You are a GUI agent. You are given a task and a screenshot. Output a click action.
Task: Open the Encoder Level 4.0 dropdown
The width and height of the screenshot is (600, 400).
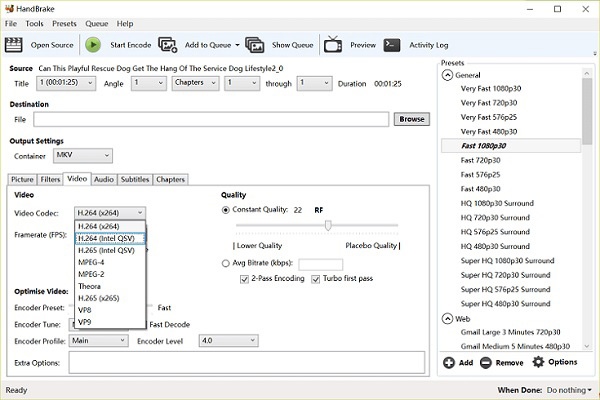pos(228,340)
